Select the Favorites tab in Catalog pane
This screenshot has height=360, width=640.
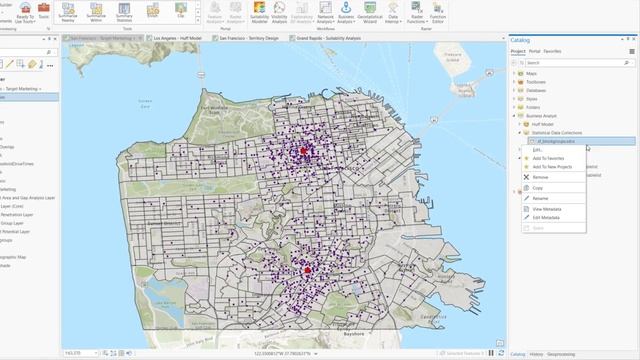click(x=552, y=51)
